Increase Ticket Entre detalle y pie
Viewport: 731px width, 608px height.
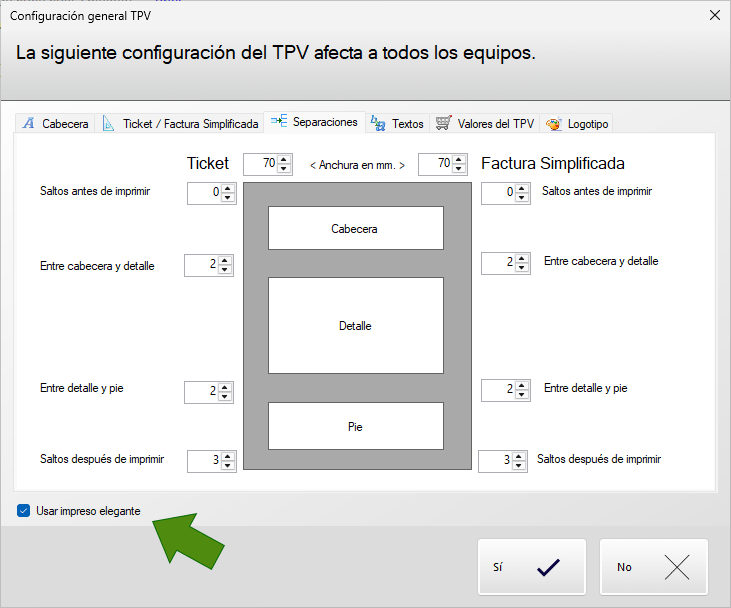[x=225, y=387]
